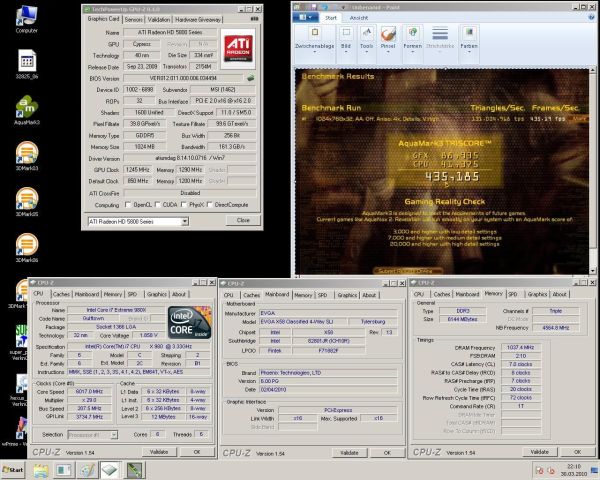Switch to the Validation tab in GPU-Z
Viewport: 600px width, 480px height.
(x=159, y=20)
